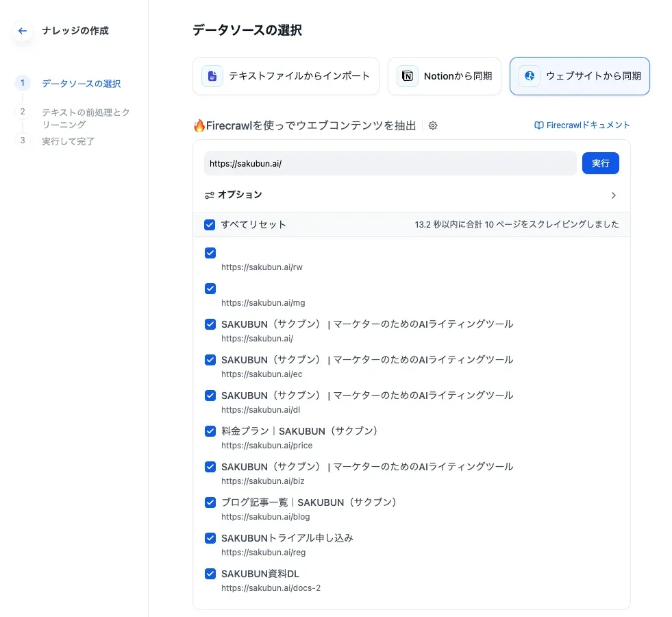Select テキストファイルからインポート data source
672x617 pixels.
(286, 76)
